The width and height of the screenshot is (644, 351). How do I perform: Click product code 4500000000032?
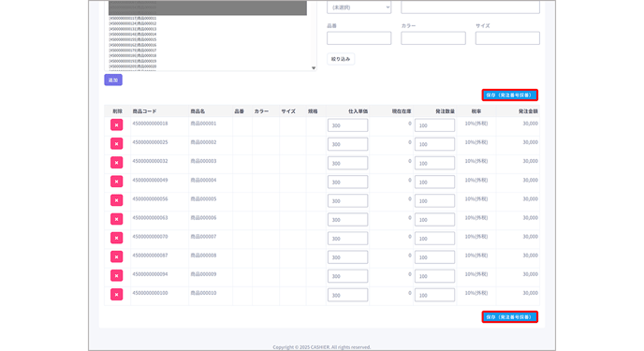[150, 161]
